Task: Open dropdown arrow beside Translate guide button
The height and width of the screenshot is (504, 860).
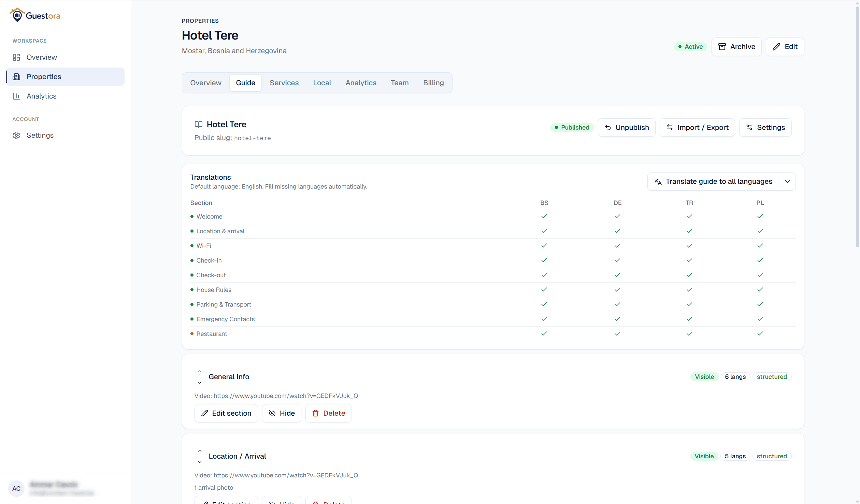Action: tap(787, 181)
